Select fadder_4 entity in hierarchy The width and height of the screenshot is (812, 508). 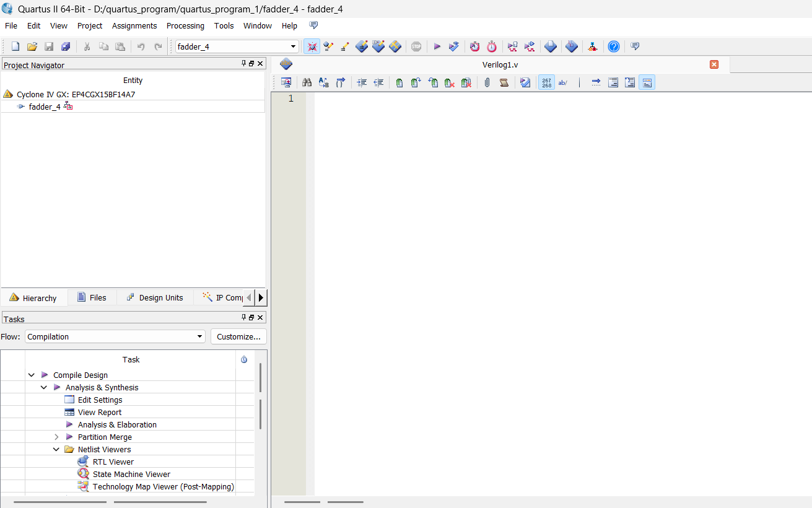pos(45,107)
